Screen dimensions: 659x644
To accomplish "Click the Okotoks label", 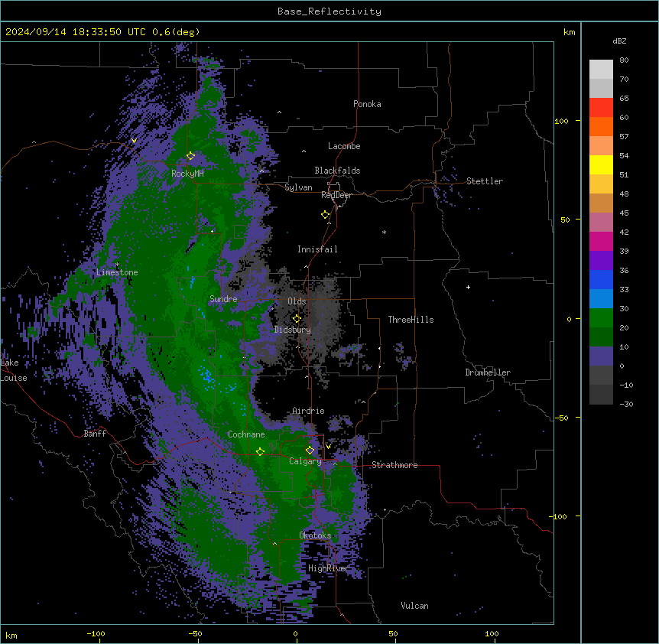I will pos(315,535).
